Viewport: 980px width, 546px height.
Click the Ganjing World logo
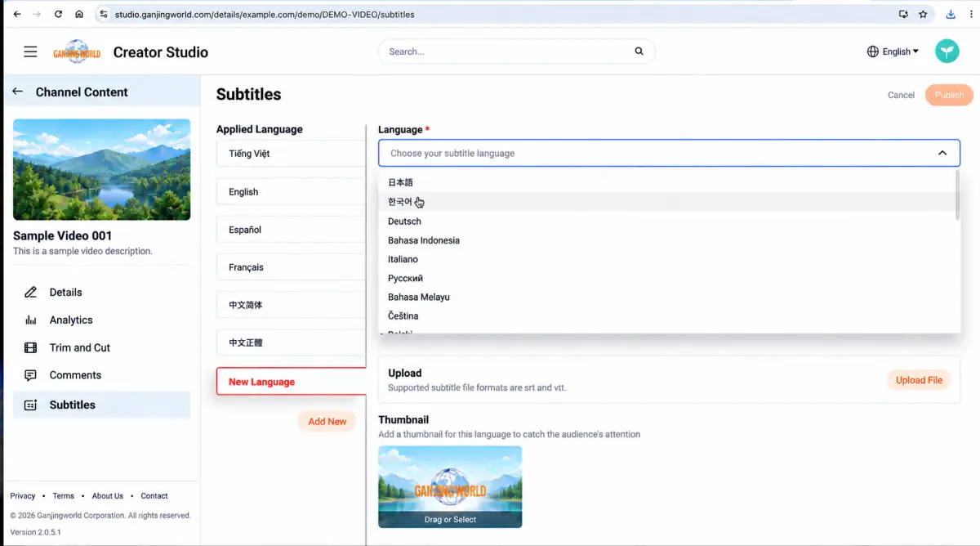[x=77, y=52]
